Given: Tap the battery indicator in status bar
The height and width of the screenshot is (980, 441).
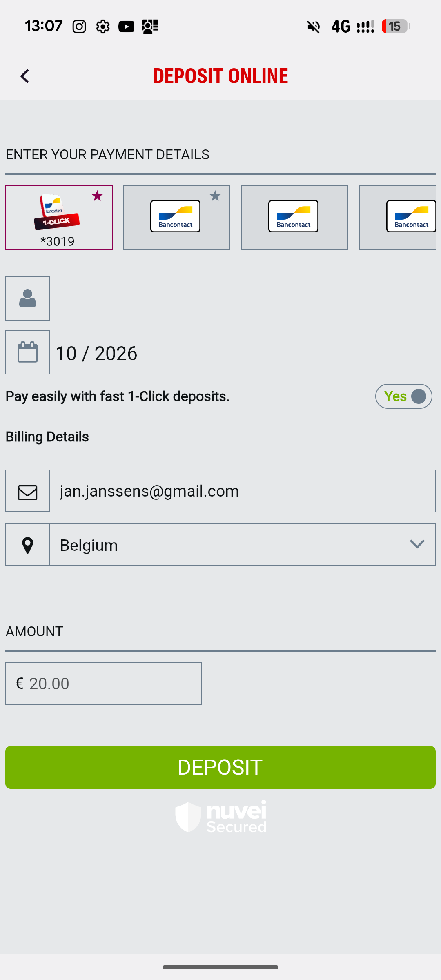Looking at the screenshot, I should pos(395,27).
